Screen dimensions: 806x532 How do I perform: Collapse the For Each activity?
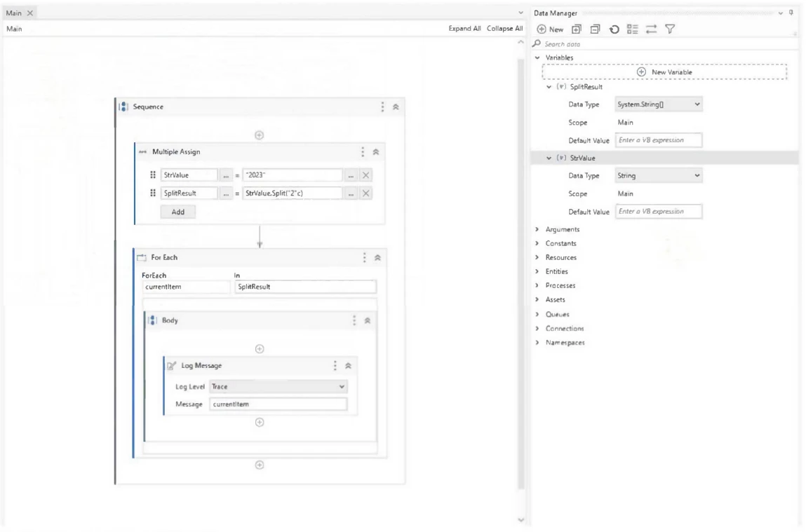tap(376, 258)
